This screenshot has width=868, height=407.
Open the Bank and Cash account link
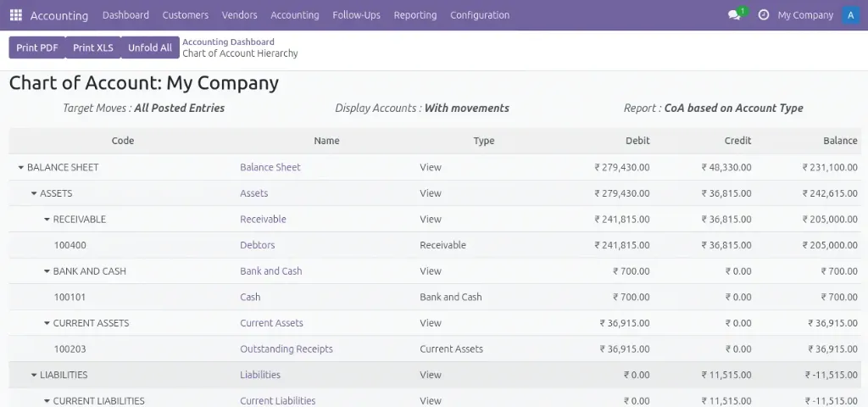pyautogui.click(x=271, y=271)
